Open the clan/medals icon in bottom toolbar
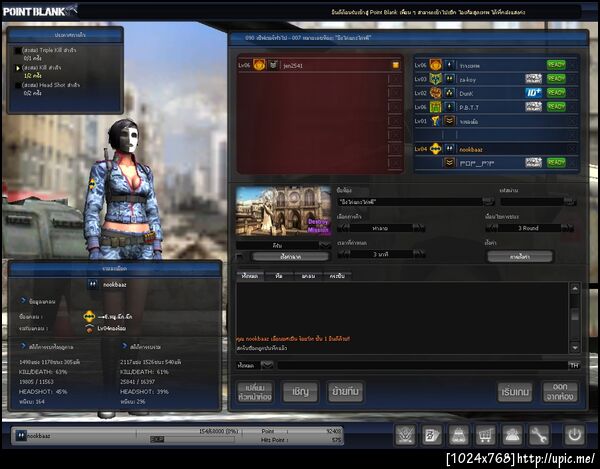600x469 pixels. (406, 435)
